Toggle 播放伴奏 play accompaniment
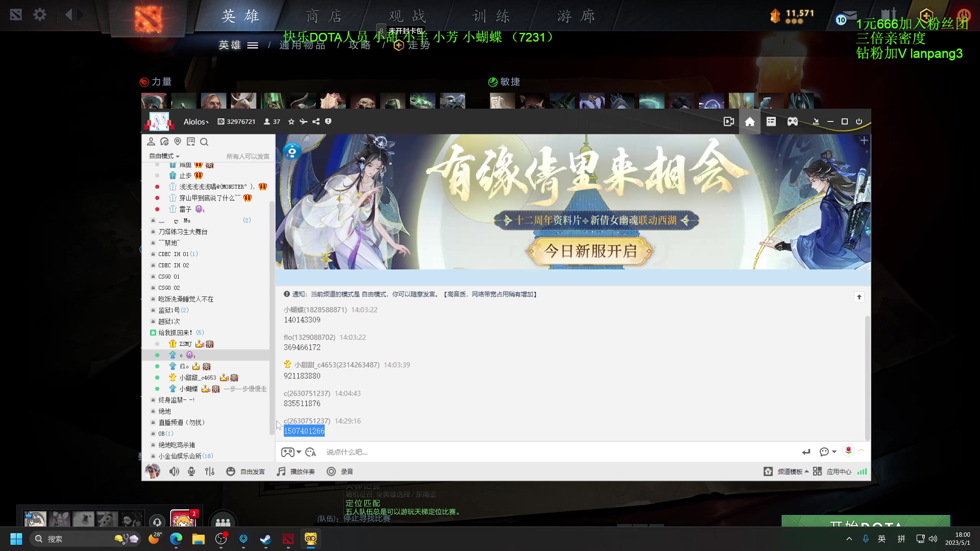Image resolution: width=980 pixels, height=551 pixels. (296, 471)
